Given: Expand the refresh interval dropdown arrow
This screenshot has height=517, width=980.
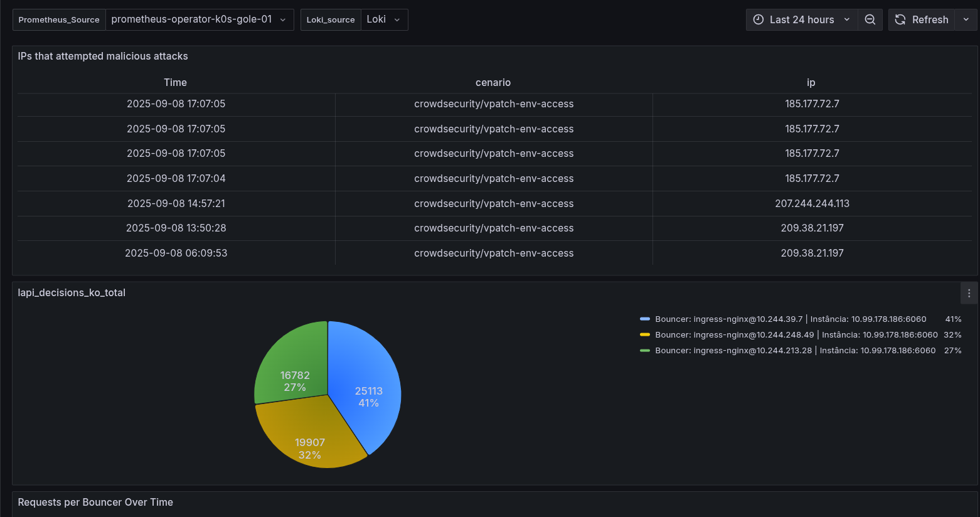Looking at the screenshot, I should click(x=966, y=19).
